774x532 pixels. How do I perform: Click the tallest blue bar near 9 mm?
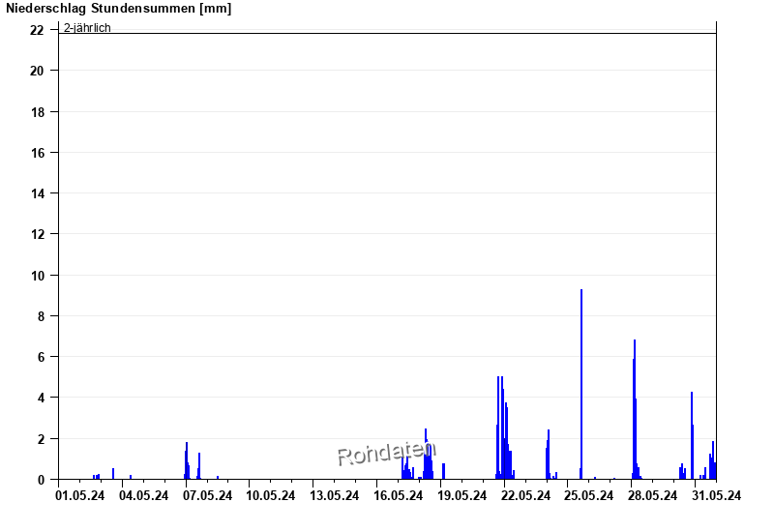tap(580, 387)
